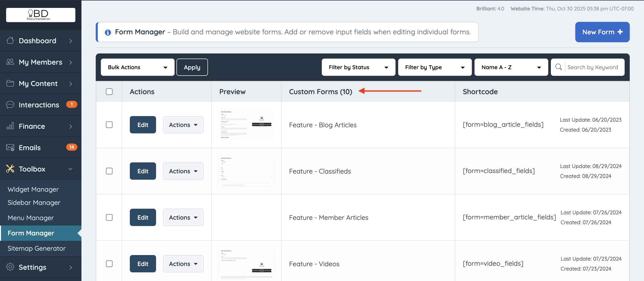Click the blue Form Manager info icon
The height and width of the screenshot is (281, 644).
(x=108, y=32)
